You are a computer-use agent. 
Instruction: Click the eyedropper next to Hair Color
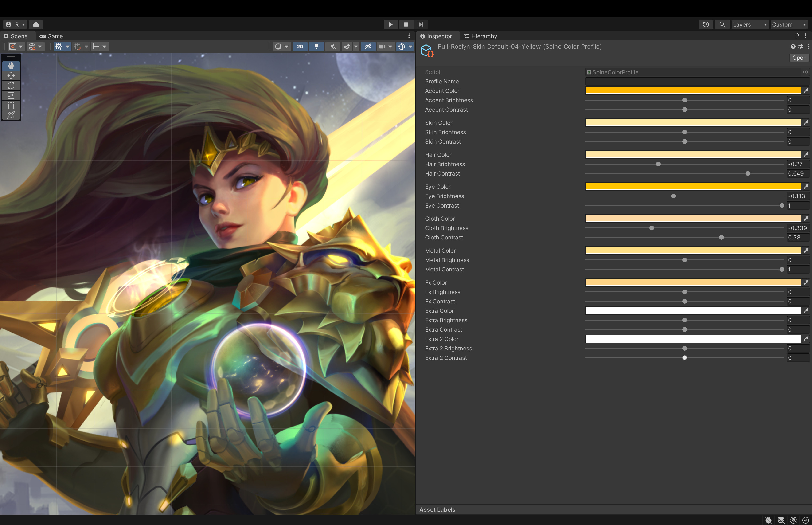pos(806,155)
